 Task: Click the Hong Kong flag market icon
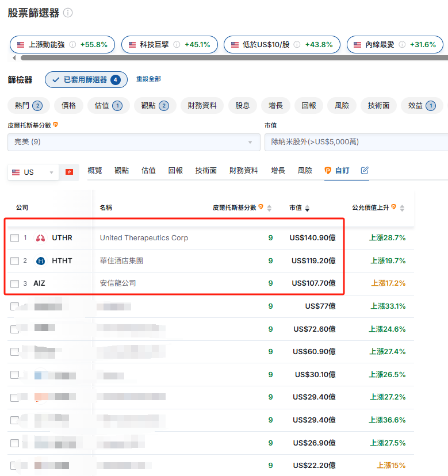coord(69,172)
